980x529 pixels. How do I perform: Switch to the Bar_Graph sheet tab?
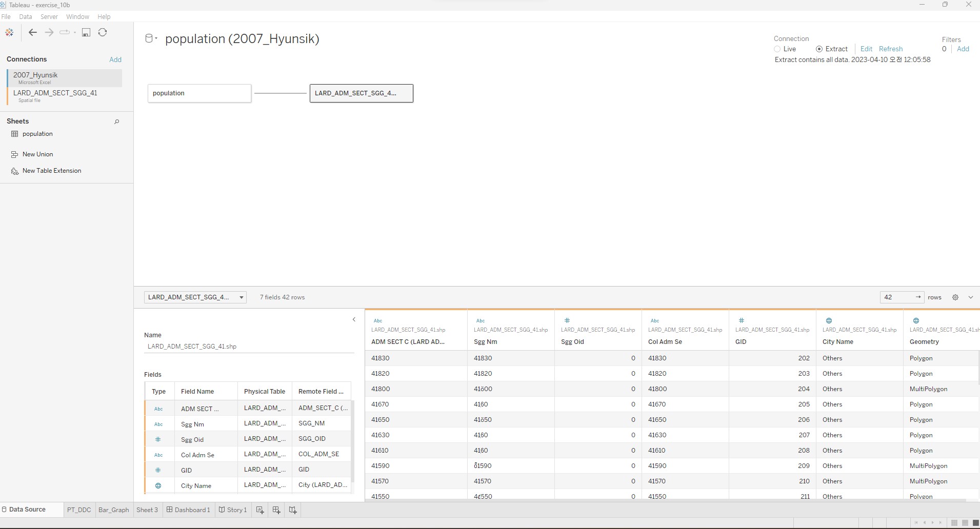113,510
